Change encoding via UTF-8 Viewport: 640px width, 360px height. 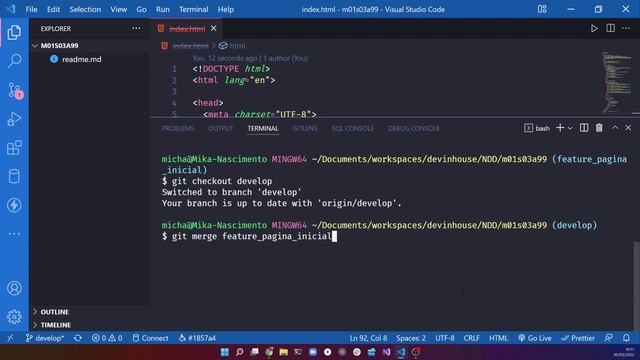444,338
